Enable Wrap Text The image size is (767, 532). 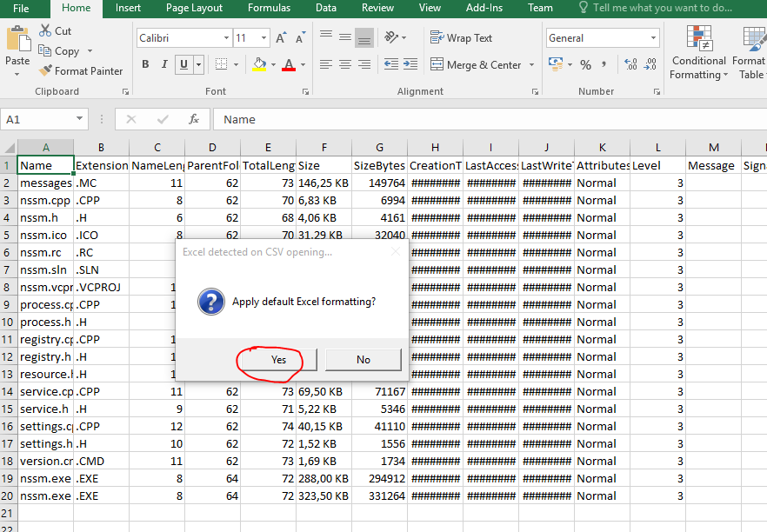[461, 37]
